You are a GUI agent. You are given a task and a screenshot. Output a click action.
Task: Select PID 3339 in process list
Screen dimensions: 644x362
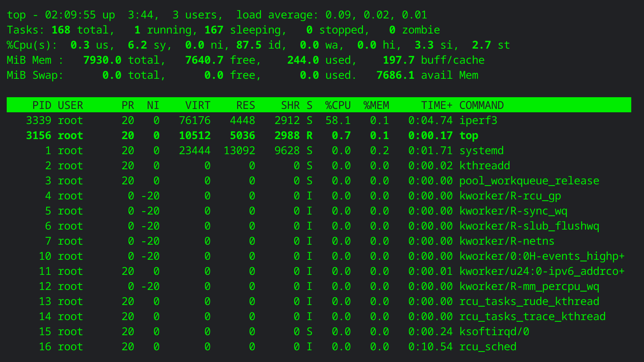tap(39, 120)
